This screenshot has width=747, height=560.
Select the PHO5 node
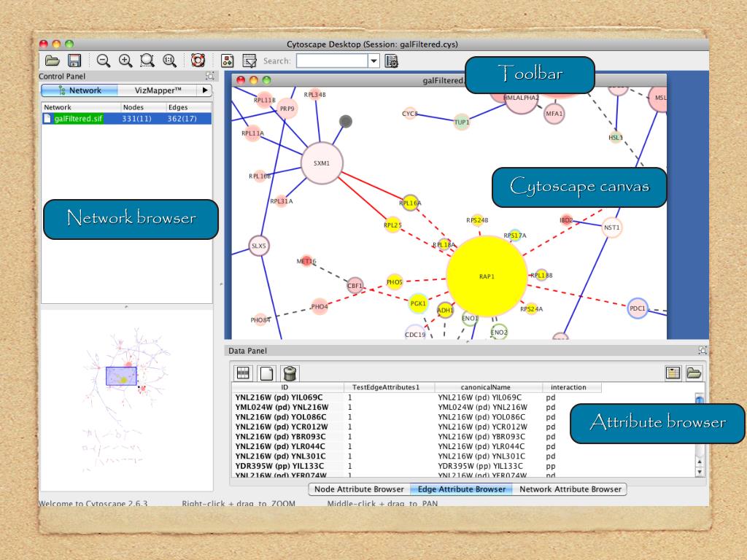pos(395,282)
